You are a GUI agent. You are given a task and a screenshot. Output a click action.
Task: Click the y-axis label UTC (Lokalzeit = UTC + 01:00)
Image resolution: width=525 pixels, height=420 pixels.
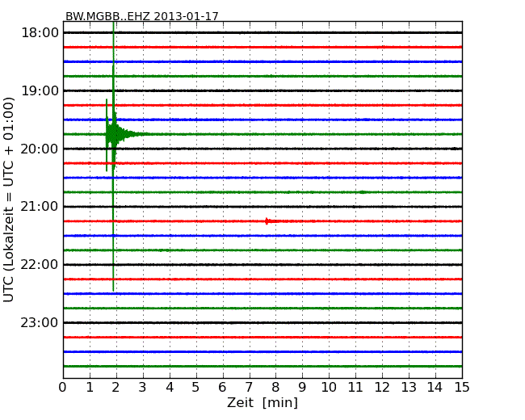(x=9, y=199)
